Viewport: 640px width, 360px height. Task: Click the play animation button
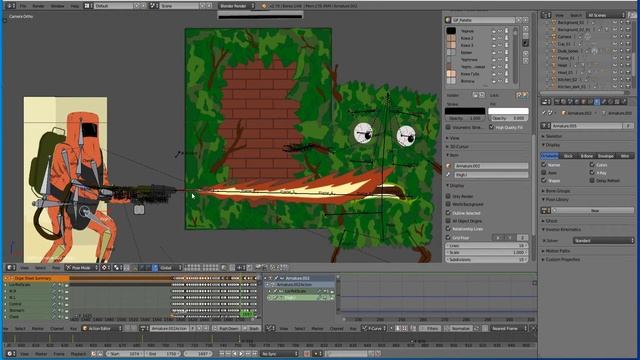241,354
